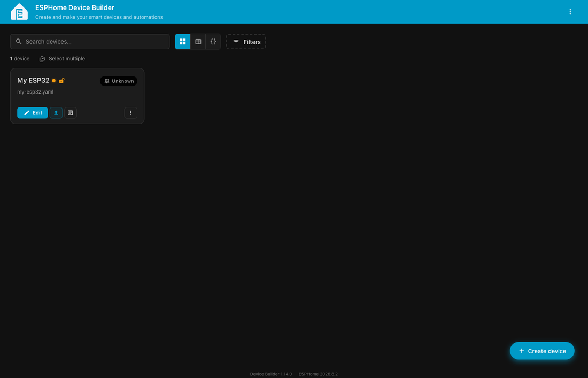Click the Unknown status badge
Screen dimensions: 588x378
point(119,81)
